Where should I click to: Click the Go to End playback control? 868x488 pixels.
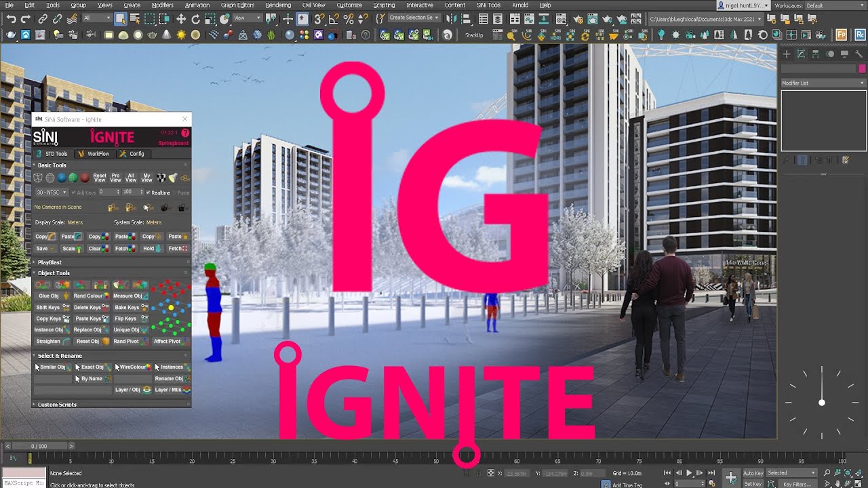click(x=711, y=472)
